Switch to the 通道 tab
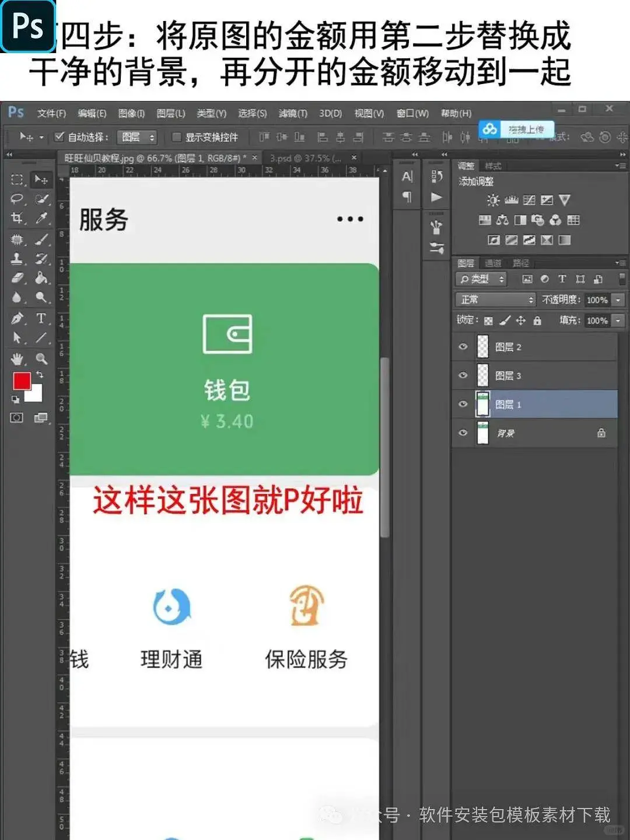This screenshot has width=630, height=840. tap(493, 263)
